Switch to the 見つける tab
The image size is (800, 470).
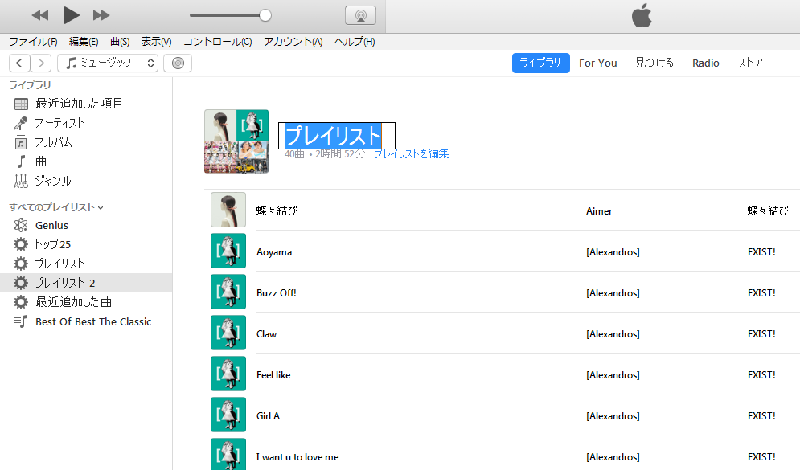(655, 63)
